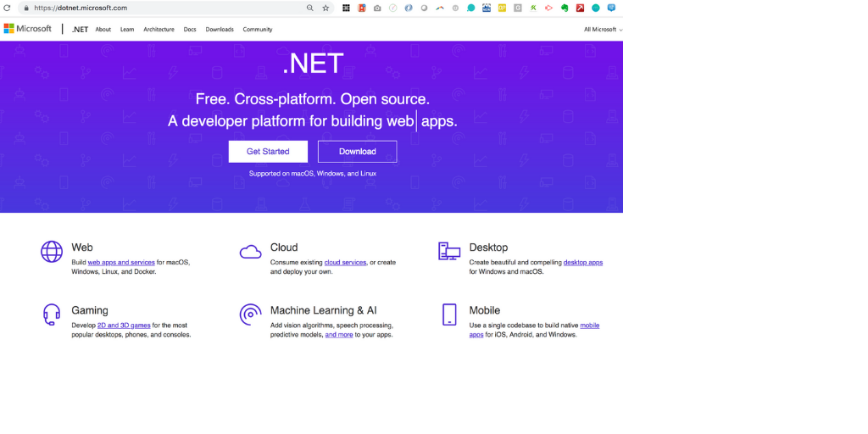
Task: Click the 'Web' heading
Action: pos(82,248)
